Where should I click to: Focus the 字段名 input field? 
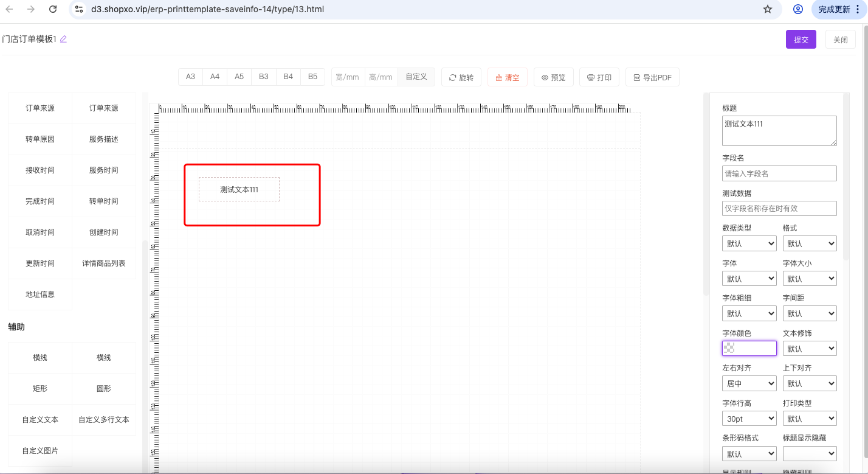pyautogui.click(x=779, y=173)
